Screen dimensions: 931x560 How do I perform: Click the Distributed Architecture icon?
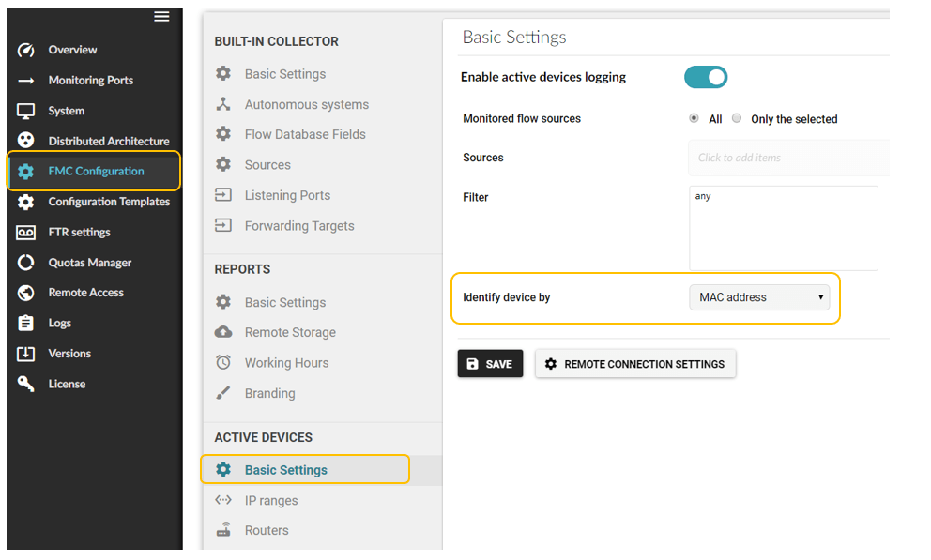click(x=26, y=141)
